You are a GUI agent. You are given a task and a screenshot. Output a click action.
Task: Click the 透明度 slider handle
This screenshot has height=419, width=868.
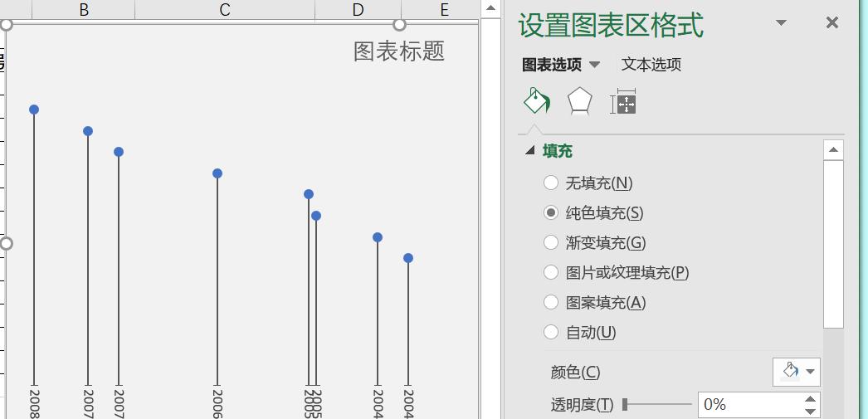tap(625, 405)
